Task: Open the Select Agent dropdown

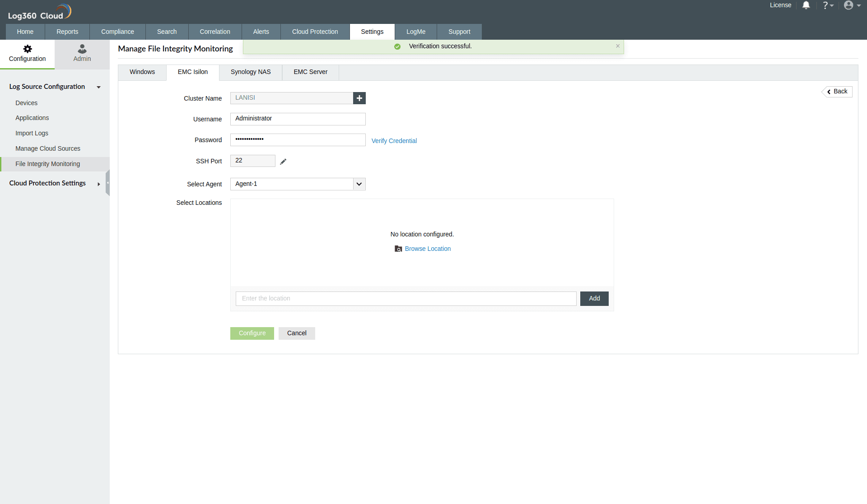Action: 359,184
